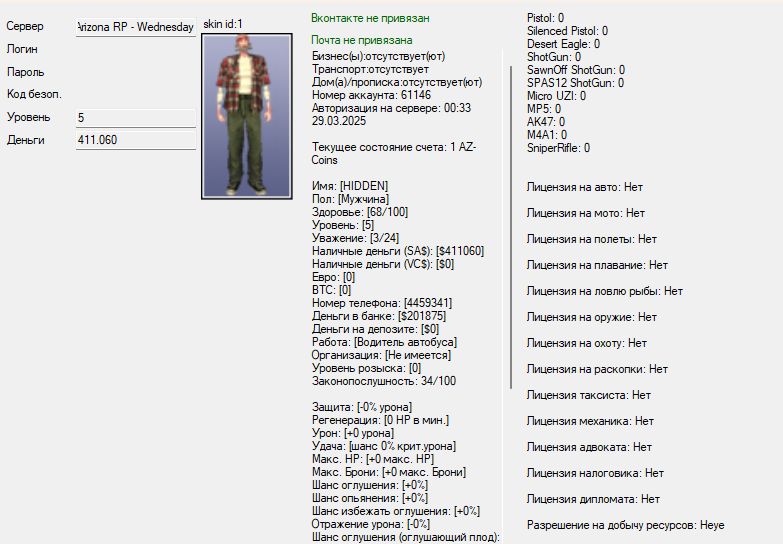Screen dimensions: 783x544
Task: Select the 'Номер аккаунта: 61146' line
Action: [x=371, y=95]
